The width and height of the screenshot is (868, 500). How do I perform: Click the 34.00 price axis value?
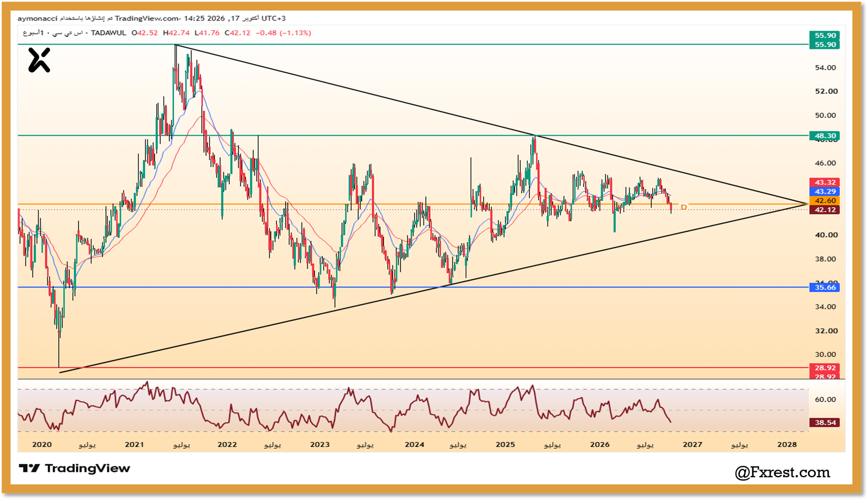(826, 307)
